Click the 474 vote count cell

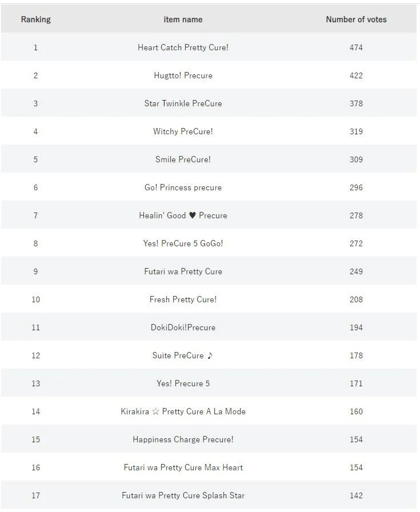pos(356,47)
